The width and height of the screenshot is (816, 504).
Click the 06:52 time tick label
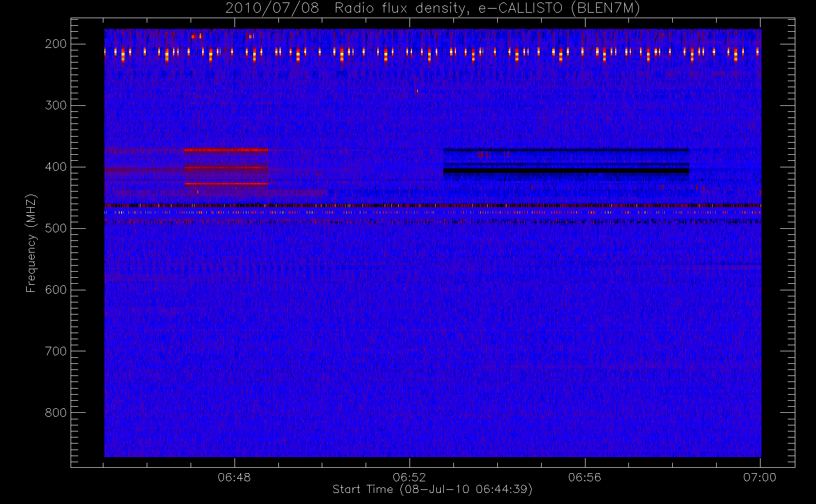[410, 477]
